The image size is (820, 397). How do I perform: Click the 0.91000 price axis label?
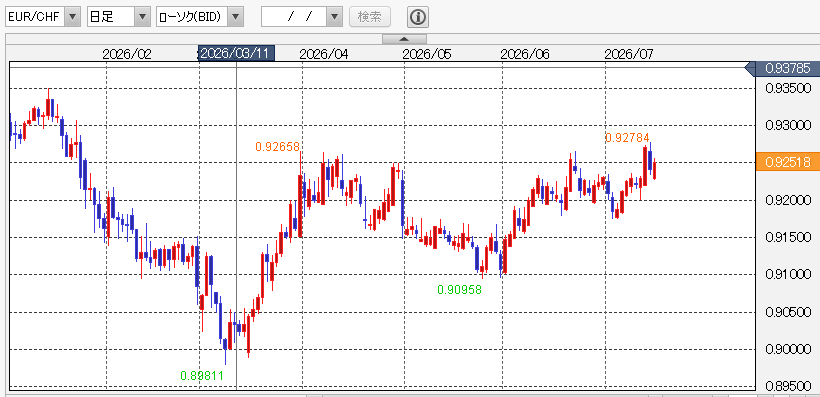click(788, 275)
